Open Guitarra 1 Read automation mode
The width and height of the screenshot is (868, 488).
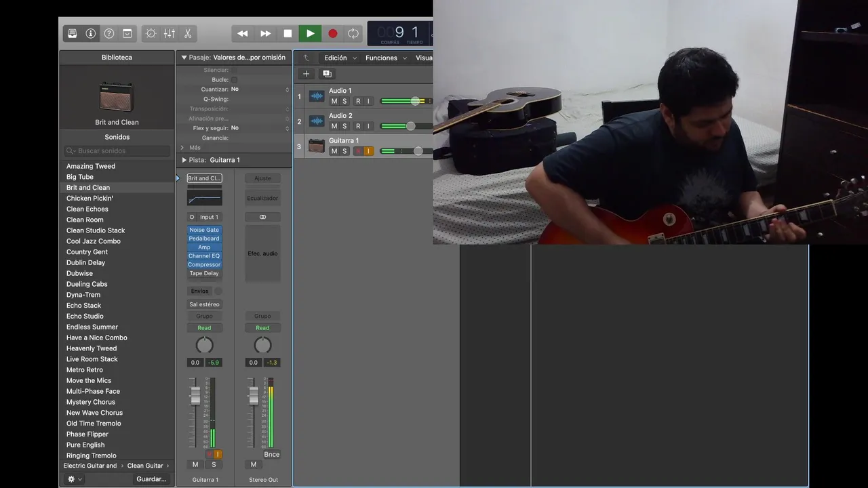(204, 327)
